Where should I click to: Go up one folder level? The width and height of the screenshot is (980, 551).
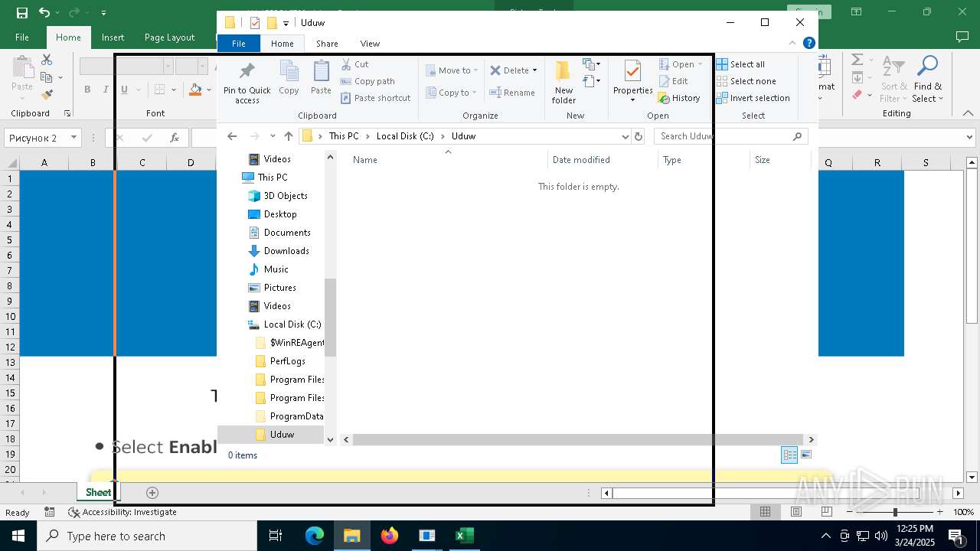(288, 136)
